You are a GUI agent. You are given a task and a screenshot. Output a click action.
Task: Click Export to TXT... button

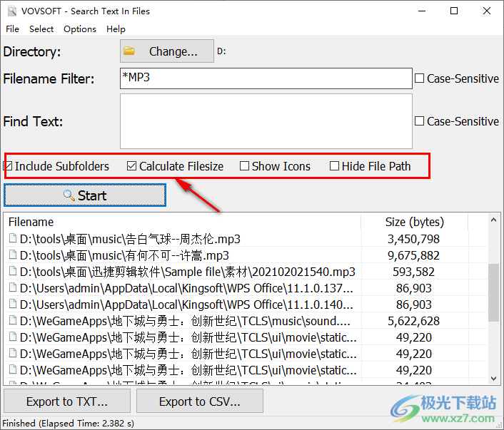pos(67,401)
